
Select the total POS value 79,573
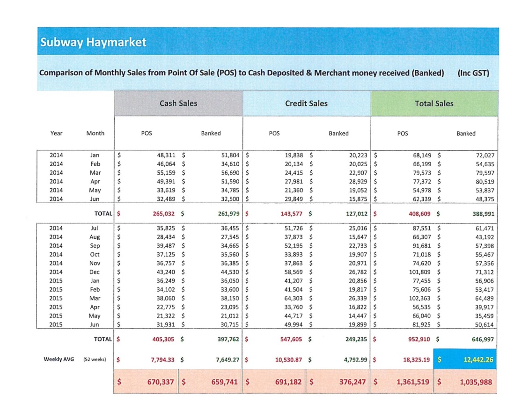click(x=422, y=173)
